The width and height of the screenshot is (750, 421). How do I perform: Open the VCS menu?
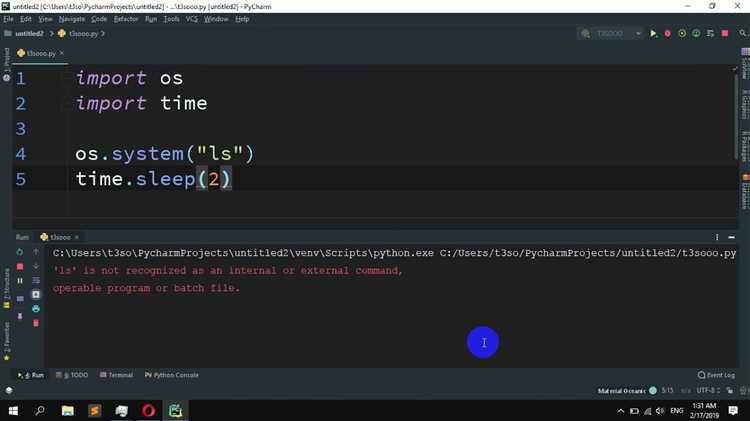click(x=191, y=19)
